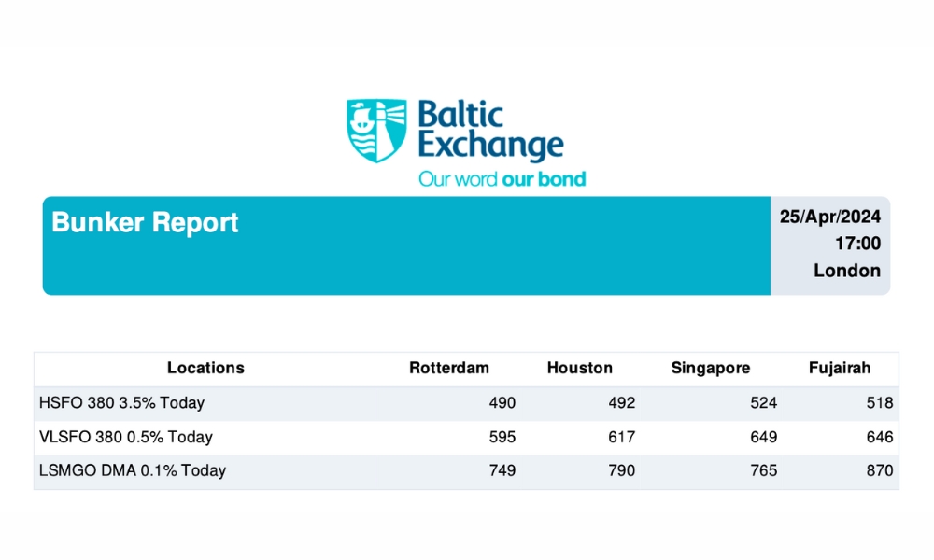
Task: Click the VLSFO 380 0.5% Today row label
Action: (126, 437)
